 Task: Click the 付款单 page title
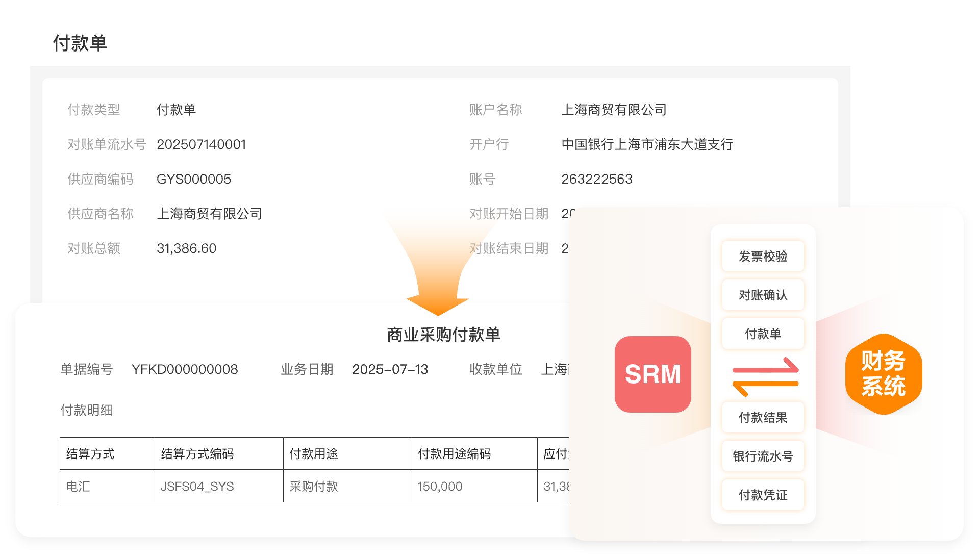(80, 43)
